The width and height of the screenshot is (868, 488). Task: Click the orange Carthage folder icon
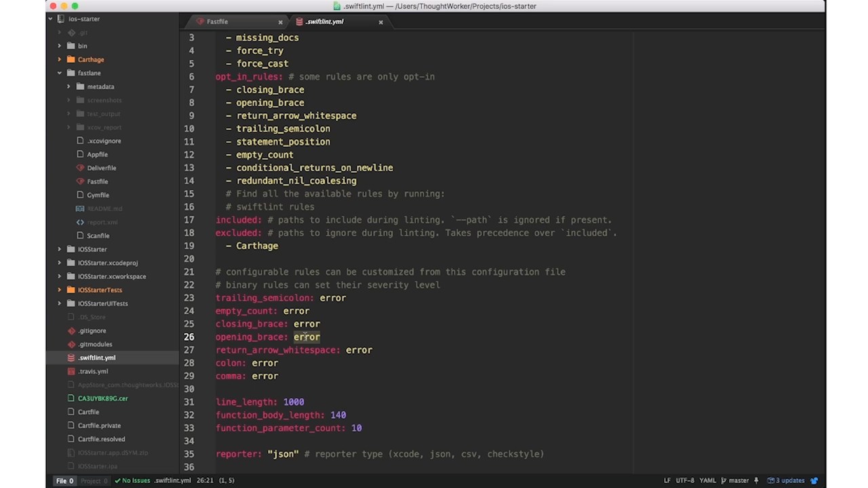71,60
